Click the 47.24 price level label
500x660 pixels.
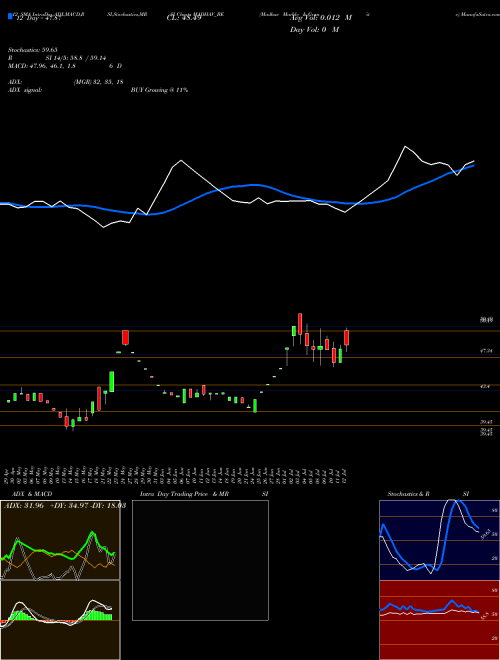[486, 350]
